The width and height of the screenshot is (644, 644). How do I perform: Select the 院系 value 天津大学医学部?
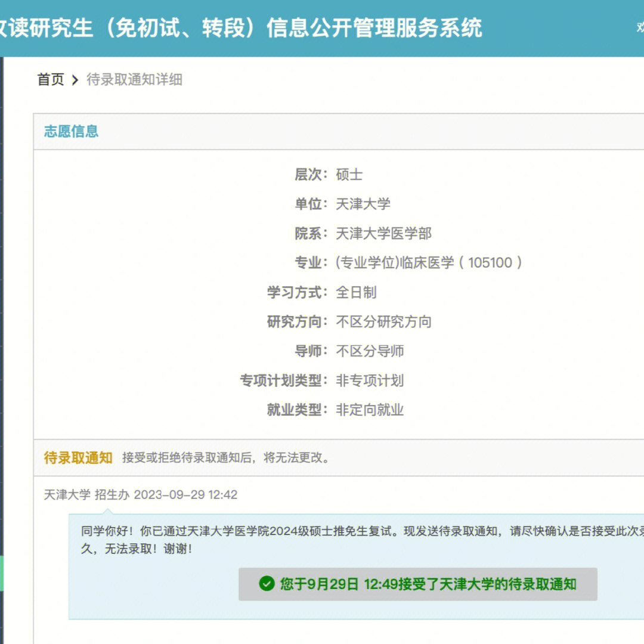click(383, 233)
